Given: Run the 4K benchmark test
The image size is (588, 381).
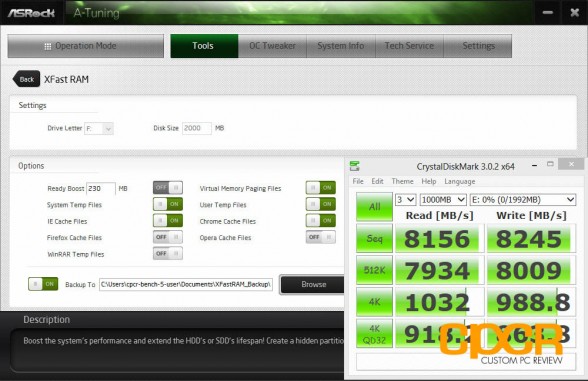Looking at the screenshot, I should [x=374, y=302].
